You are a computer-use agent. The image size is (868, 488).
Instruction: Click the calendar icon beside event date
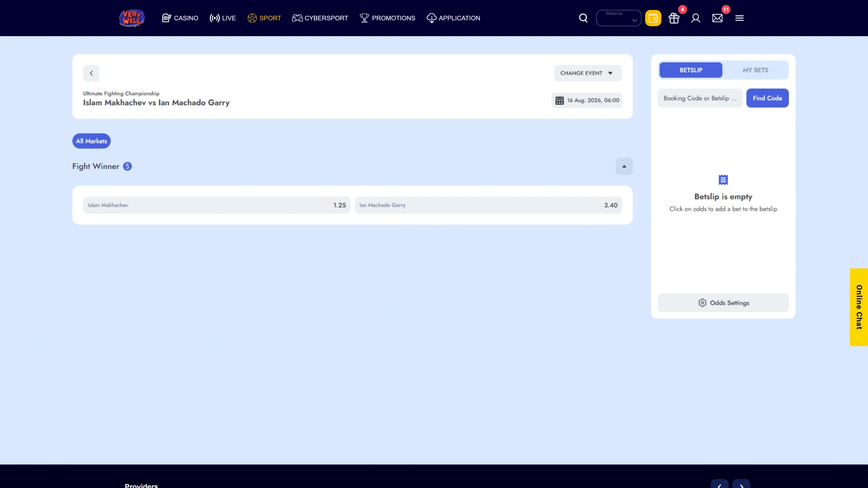click(560, 100)
